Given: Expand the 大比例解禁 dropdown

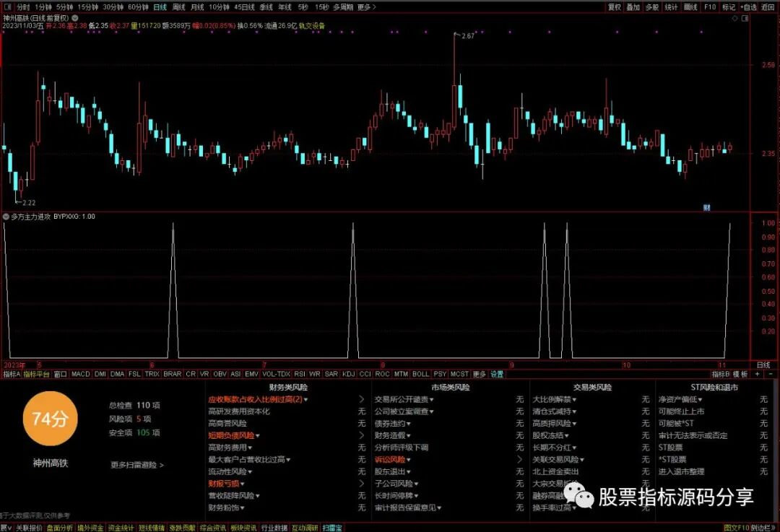Looking at the screenshot, I should tap(574, 400).
